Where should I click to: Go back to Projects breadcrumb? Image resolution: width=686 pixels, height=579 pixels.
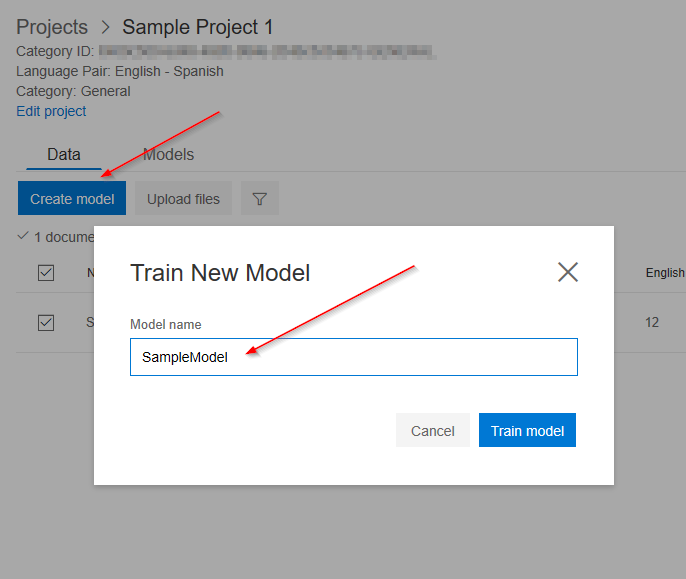click(52, 28)
